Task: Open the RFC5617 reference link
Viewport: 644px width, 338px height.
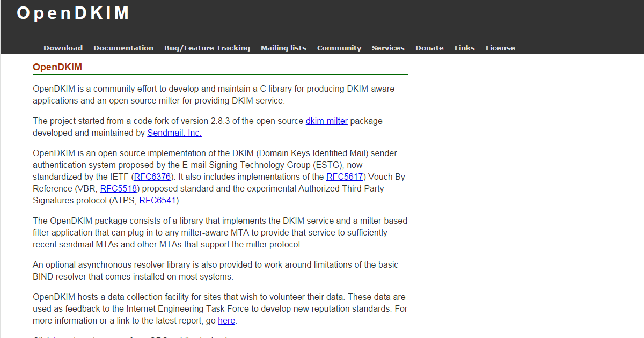Action: pos(345,177)
